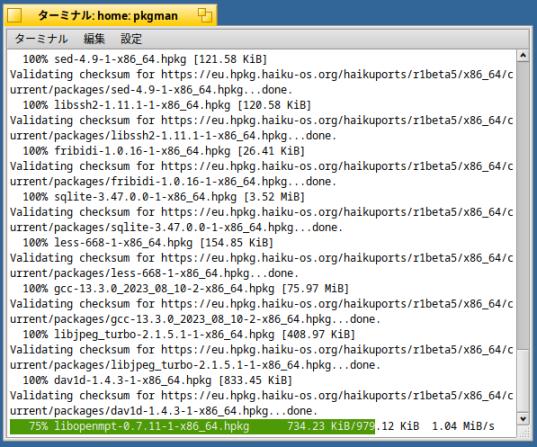
Task: Click the 1.04 MiB/s speed text
Action: [463, 426]
